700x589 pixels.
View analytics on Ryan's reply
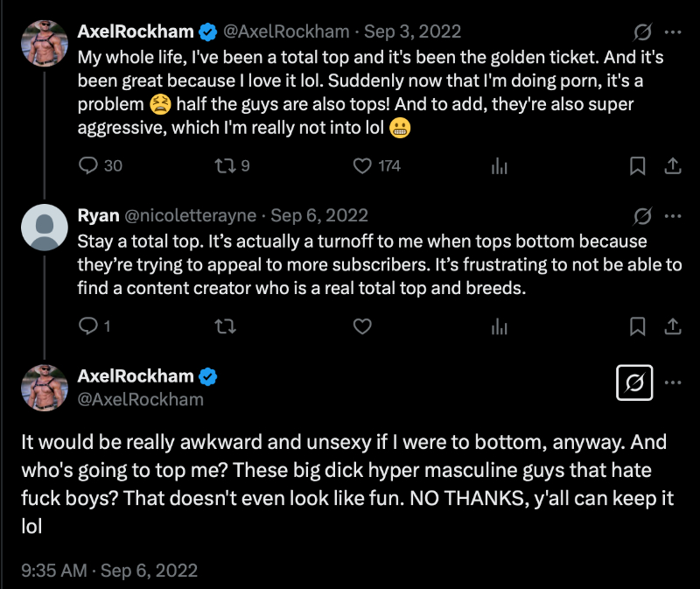point(500,326)
